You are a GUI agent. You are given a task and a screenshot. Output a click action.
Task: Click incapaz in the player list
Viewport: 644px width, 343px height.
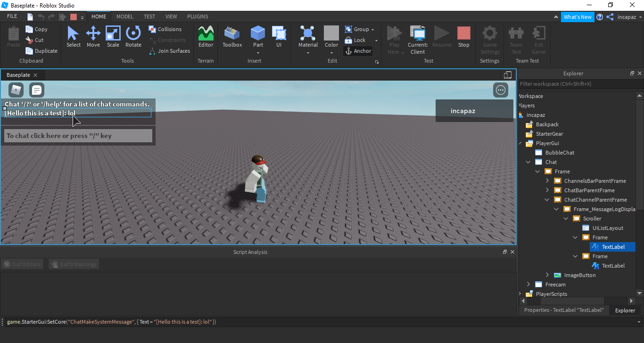coord(474,111)
